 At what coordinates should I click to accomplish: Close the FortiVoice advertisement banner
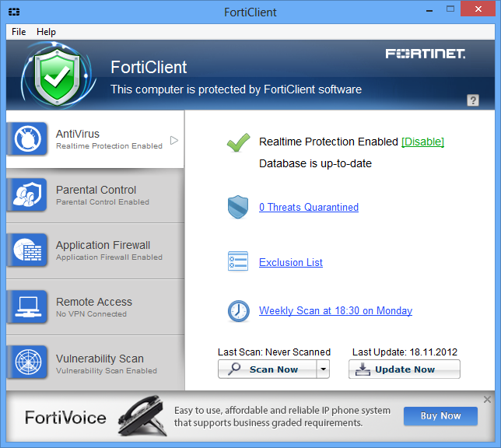(488, 400)
